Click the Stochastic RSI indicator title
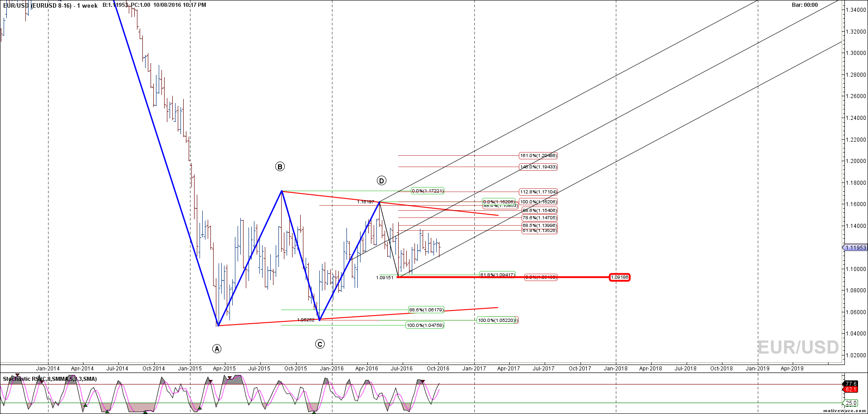The width and height of the screenshot is (868, 414). 50,379
